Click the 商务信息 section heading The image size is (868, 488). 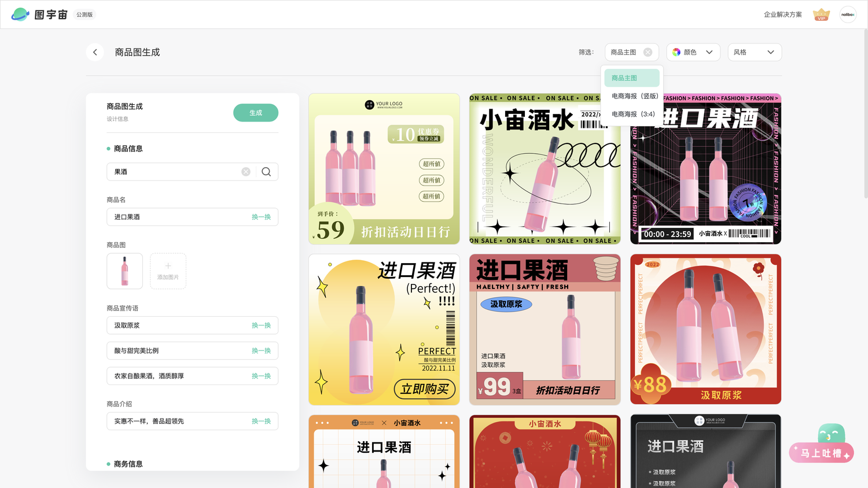click(128, 464)
